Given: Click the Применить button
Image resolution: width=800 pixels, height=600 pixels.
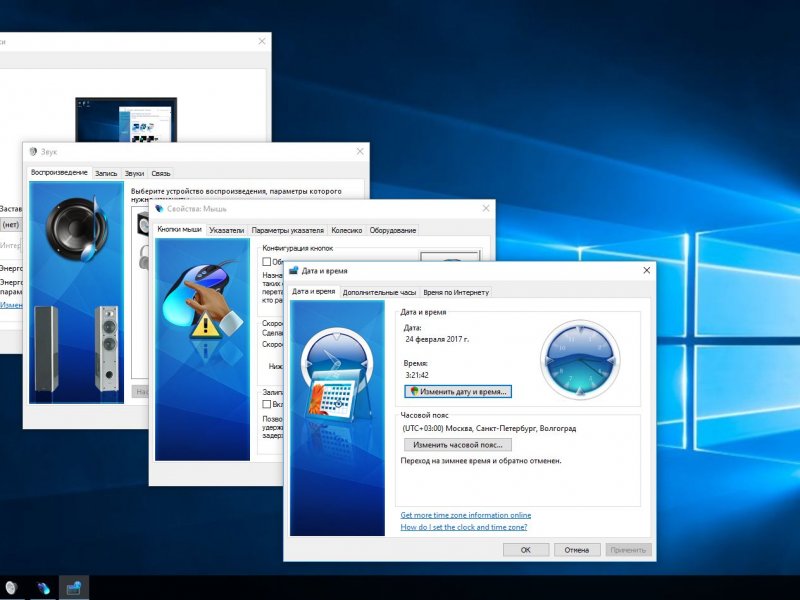Looking at the screenshot, I should pyautogui.click(x=628, y=549).
